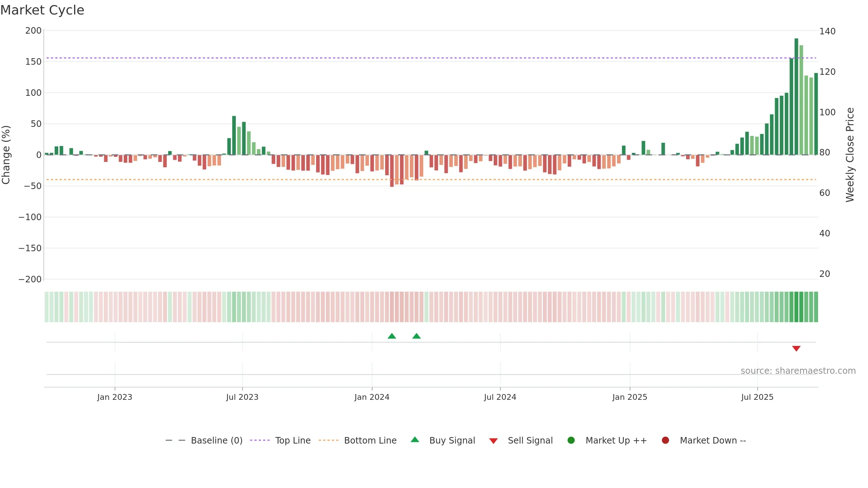Select the second buy signal marker of early 2024

coord(416,336)
